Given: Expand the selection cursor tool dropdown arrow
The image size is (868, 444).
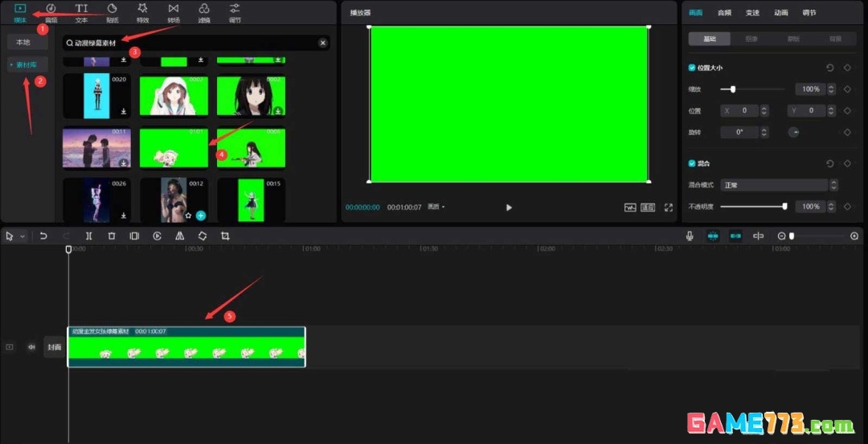Looking at the screenshot, I should click(x=23, y=236).
